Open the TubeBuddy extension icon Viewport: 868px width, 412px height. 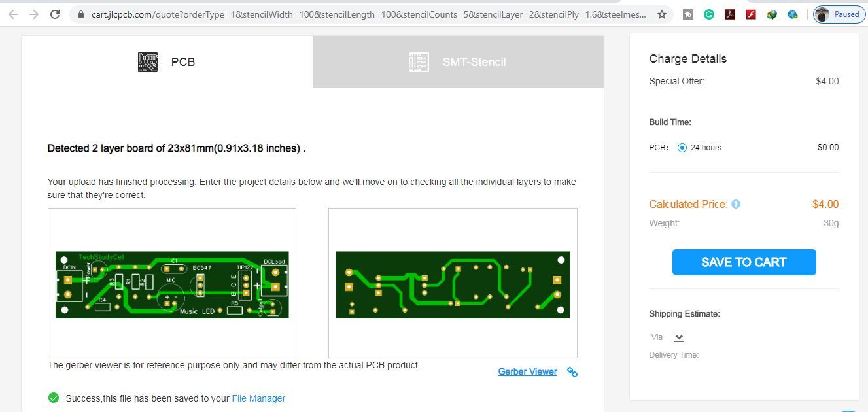(688, 14)
